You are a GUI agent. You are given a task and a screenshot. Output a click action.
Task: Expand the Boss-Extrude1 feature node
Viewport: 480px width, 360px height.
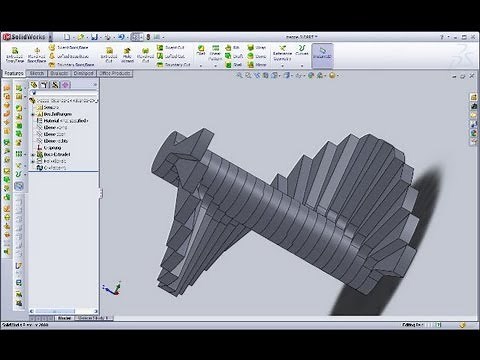(x=33, y=154)
